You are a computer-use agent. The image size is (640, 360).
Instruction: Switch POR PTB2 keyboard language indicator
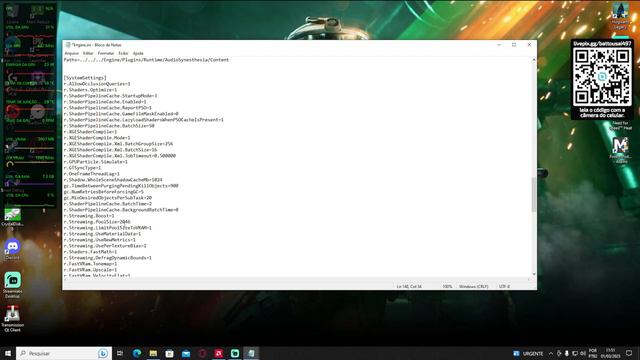point(593,353)
